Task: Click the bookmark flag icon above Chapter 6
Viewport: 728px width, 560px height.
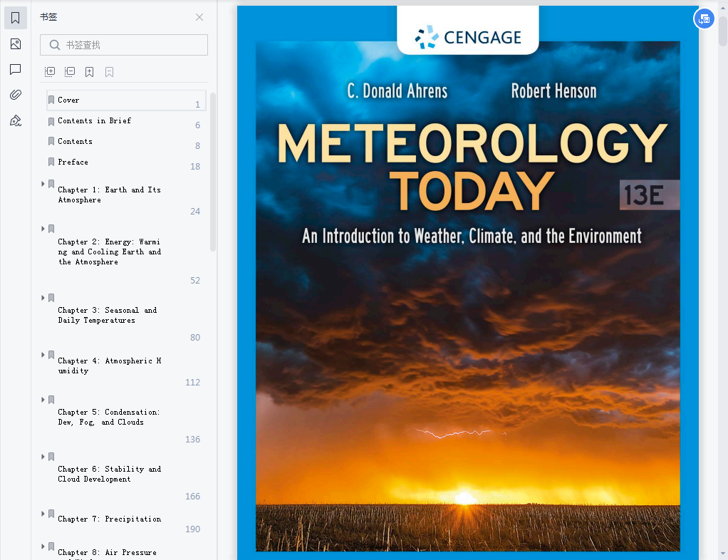Action: (51, 457)
